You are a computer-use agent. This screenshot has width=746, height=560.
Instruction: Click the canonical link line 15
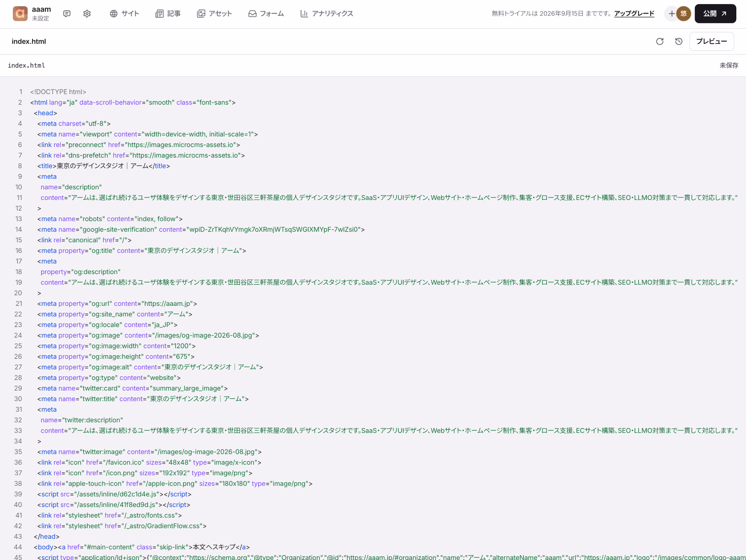click(84, 240)
